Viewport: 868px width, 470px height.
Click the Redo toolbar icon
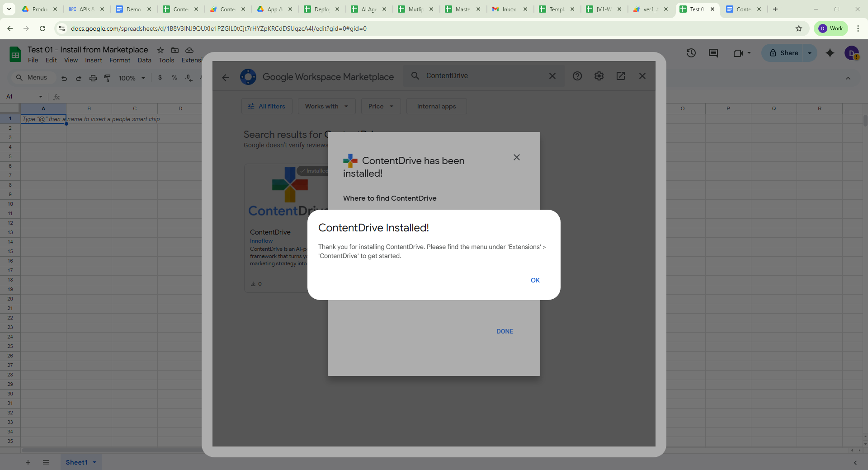pyautogui.click(x=79, y=78)
